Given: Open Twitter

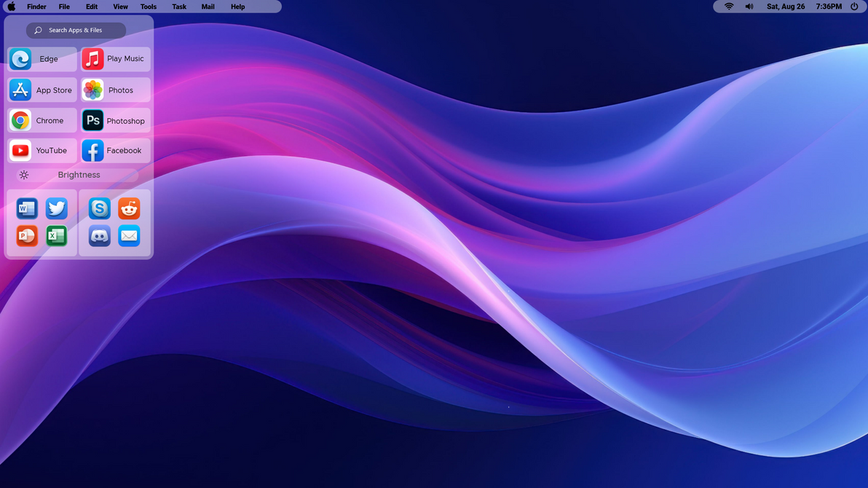Looking at the screenshot, I should (x=57, y=208).
